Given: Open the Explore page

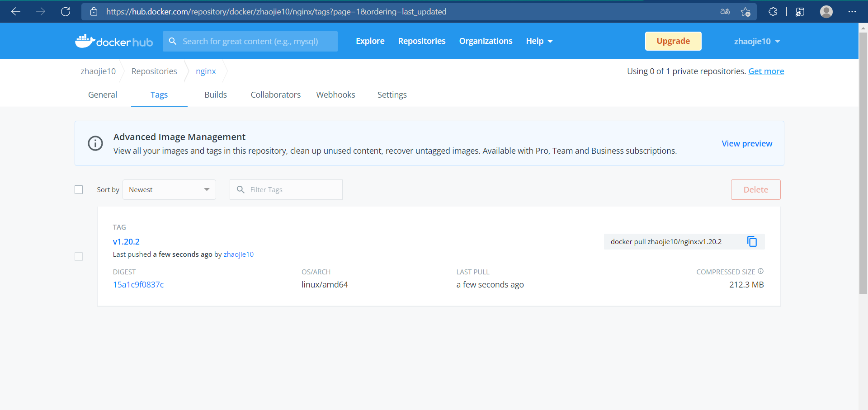Looking at the screenshot, I should 370,41.
